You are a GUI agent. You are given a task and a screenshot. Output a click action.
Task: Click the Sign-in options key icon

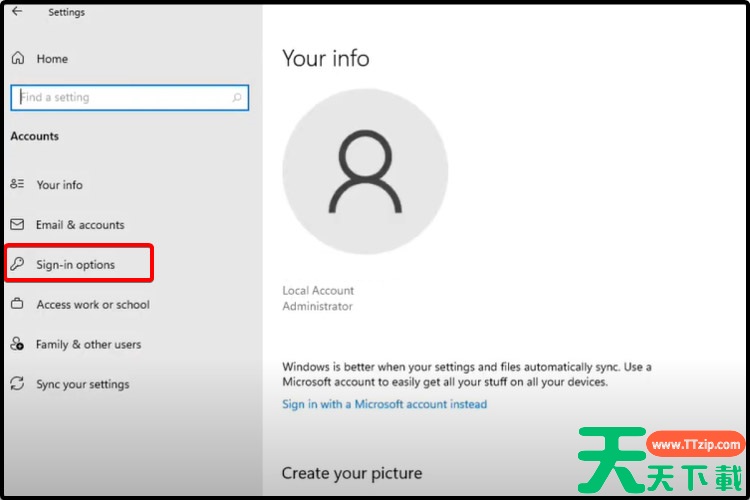pyautogui.click(x=17, y=263)
